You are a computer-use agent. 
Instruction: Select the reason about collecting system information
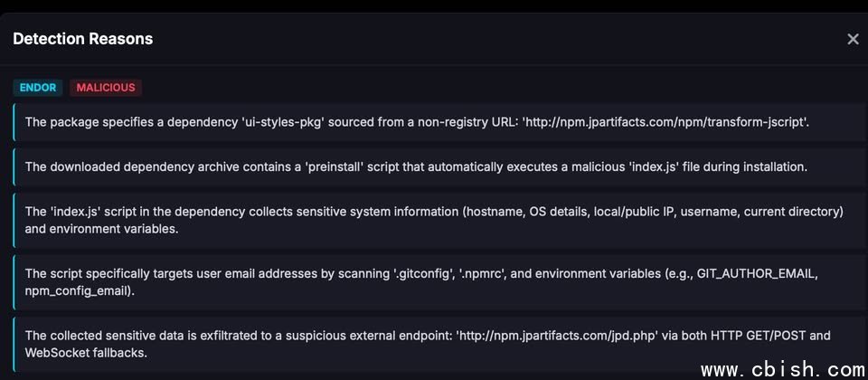coord(434,220)
